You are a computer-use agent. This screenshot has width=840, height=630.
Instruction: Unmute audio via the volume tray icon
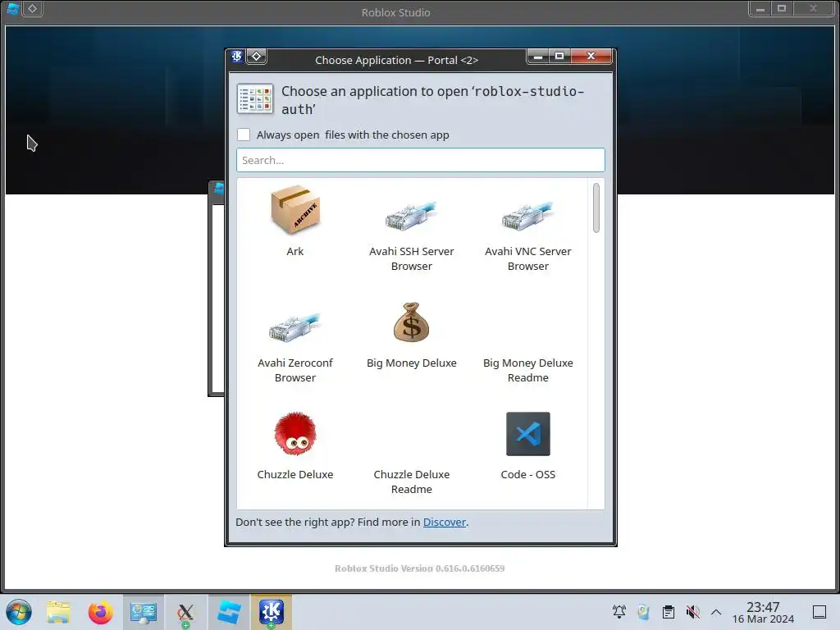[692, 612]
